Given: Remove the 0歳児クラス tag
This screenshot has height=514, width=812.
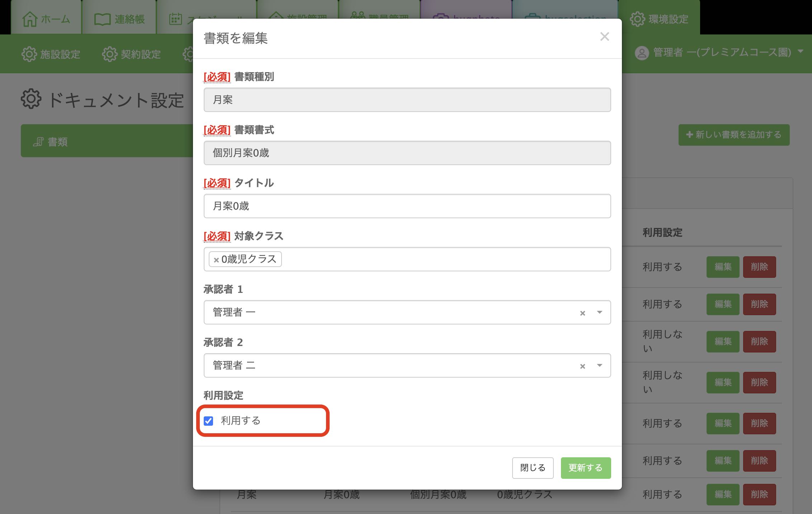Looking at the screenshot, I should 216,260.
